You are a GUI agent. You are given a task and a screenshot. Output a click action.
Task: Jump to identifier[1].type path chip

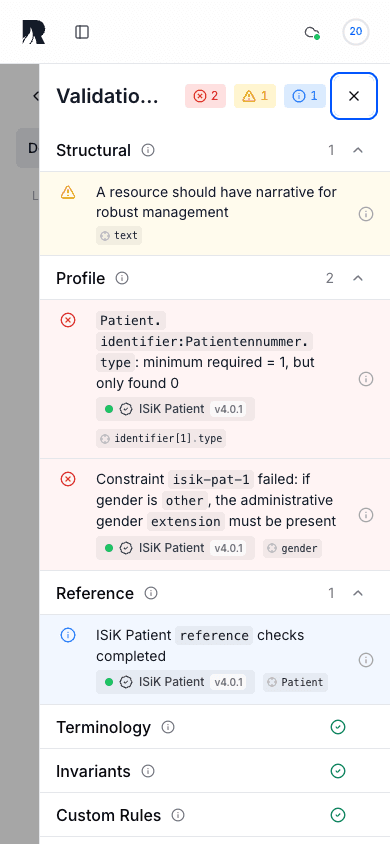(x=161, y=438)
